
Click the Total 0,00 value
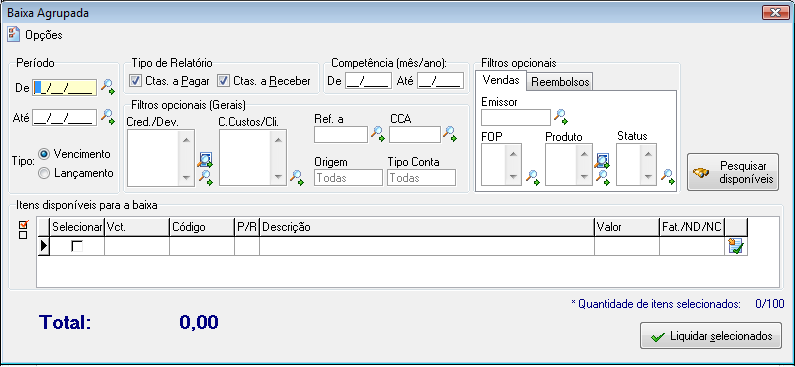(x=199, y=322)
